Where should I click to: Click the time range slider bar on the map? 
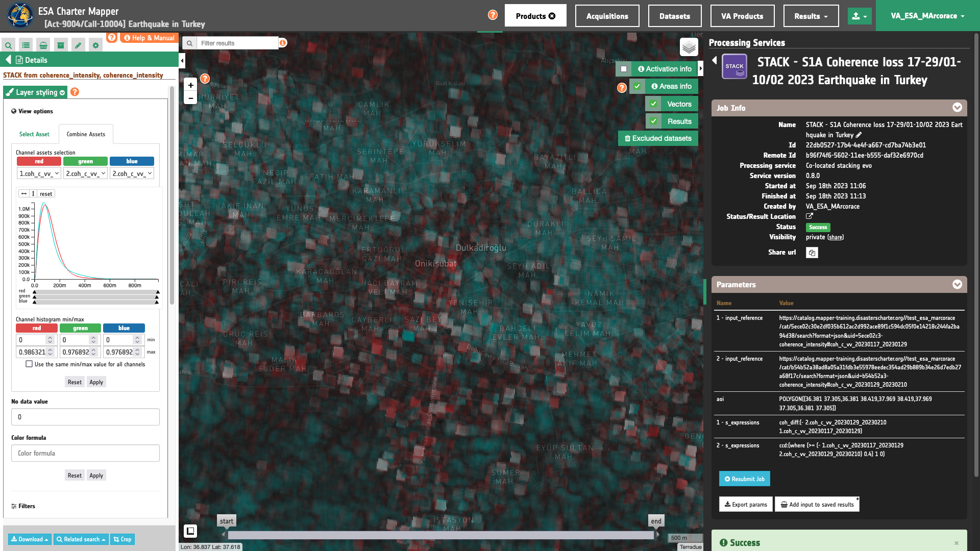pos(441,535)
